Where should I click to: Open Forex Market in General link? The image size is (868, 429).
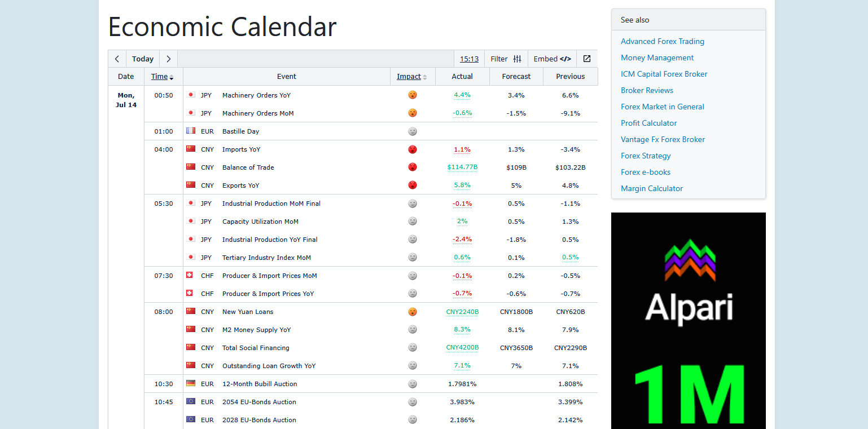pyautogui.click(x=663, y=107)
